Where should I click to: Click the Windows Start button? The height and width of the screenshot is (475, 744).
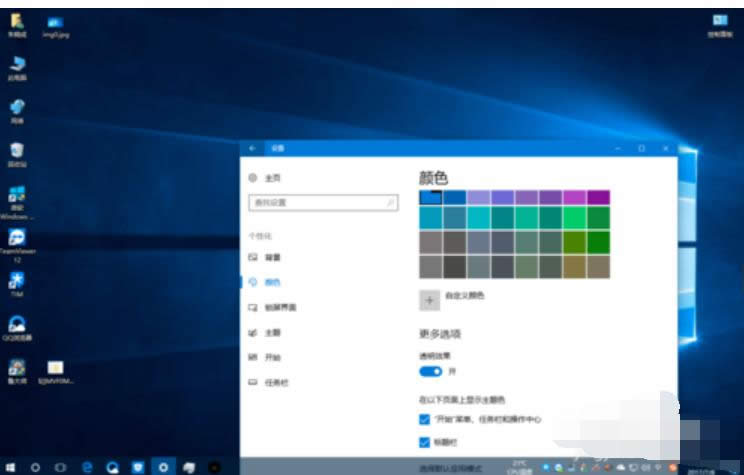11,466
